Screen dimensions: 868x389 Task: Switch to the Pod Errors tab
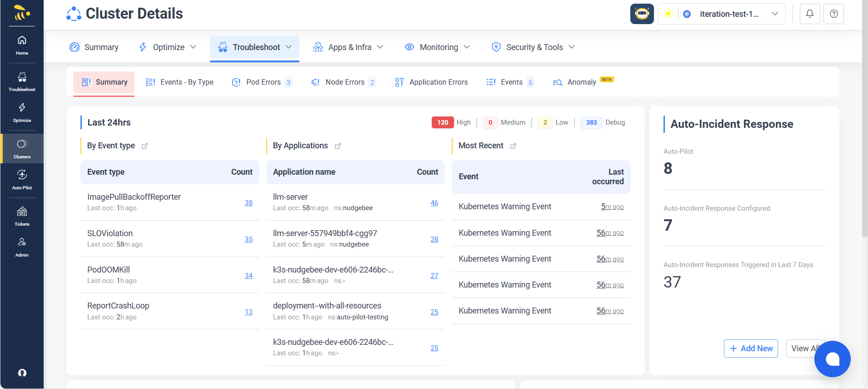coord(262,82)
